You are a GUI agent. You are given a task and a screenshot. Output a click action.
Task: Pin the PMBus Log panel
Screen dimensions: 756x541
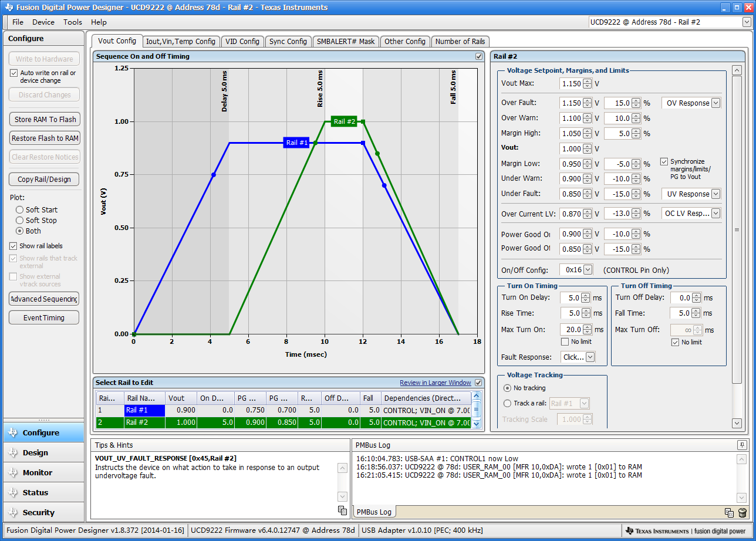coord(743,445)
